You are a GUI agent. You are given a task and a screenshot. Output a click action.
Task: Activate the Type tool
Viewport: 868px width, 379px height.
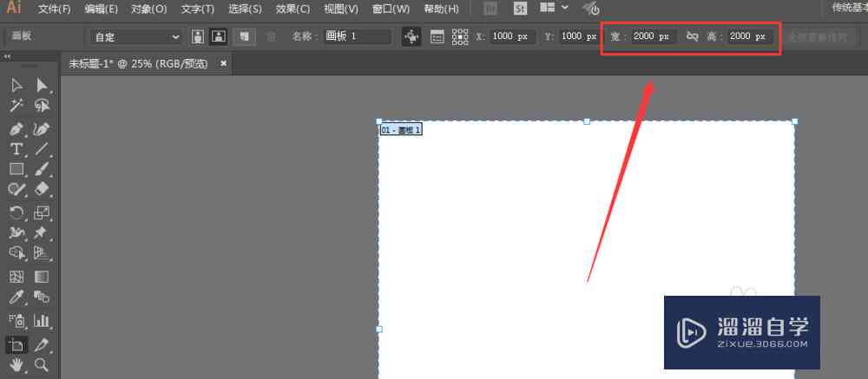[16, 149]
